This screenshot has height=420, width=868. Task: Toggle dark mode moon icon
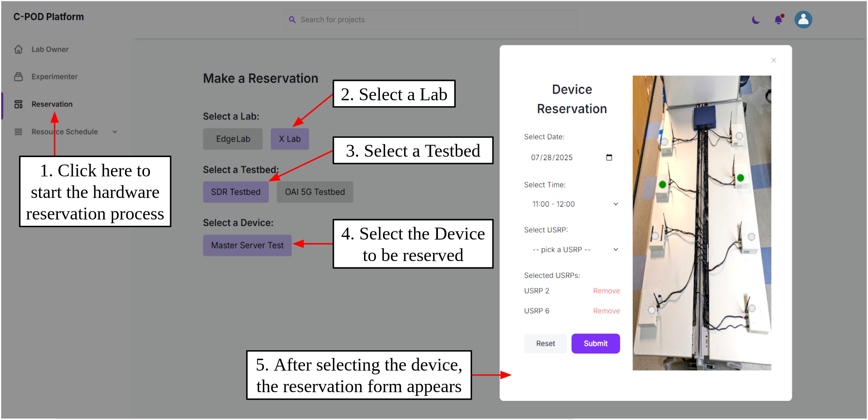(756, 20)
